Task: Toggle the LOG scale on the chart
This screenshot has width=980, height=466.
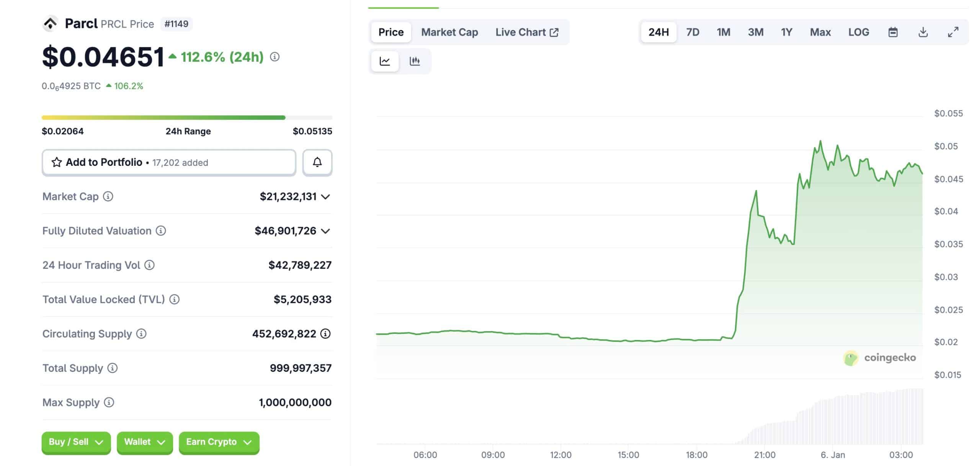Action: [859, 32]
